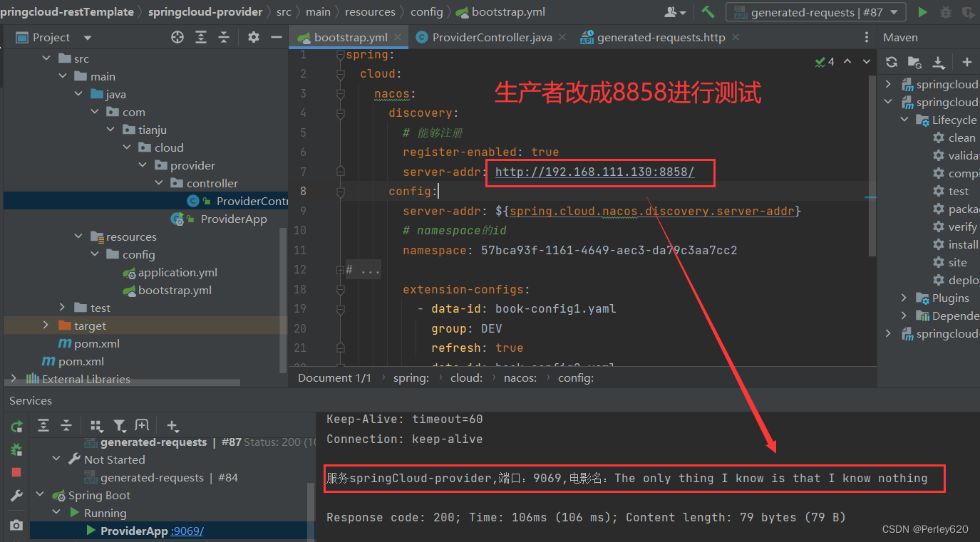Image resolution: width=980 pixels, height=542 pixels.
Task: Download Maven sources and documentation
Action: [939, 62]
